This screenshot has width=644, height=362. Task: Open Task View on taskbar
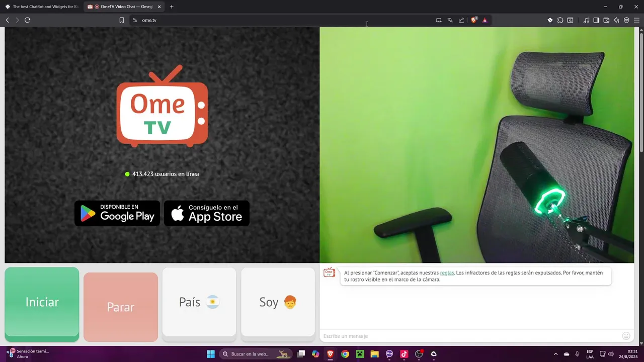click(301, 354)
